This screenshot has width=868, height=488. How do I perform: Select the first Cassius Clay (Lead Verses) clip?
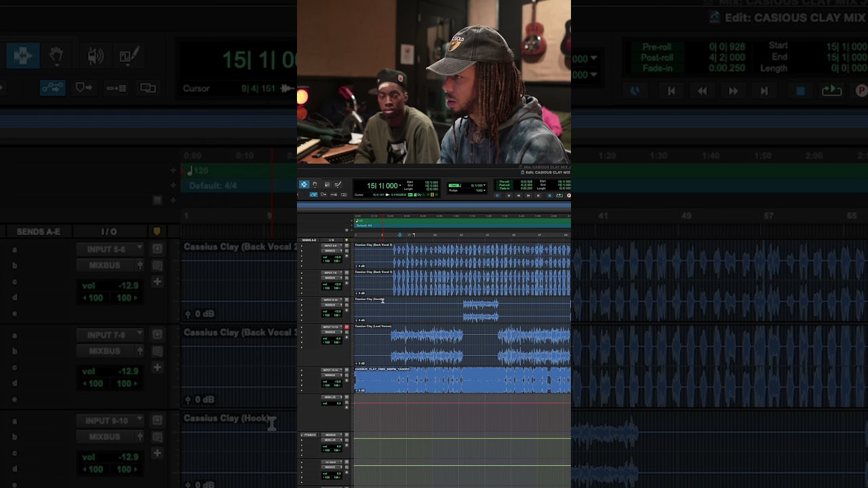coord(427,346)
